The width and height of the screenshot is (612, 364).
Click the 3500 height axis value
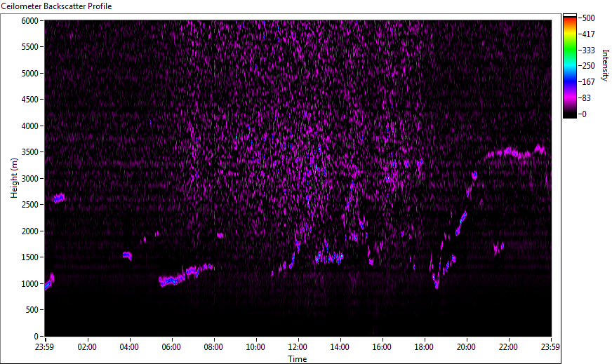tap(29, 152)
